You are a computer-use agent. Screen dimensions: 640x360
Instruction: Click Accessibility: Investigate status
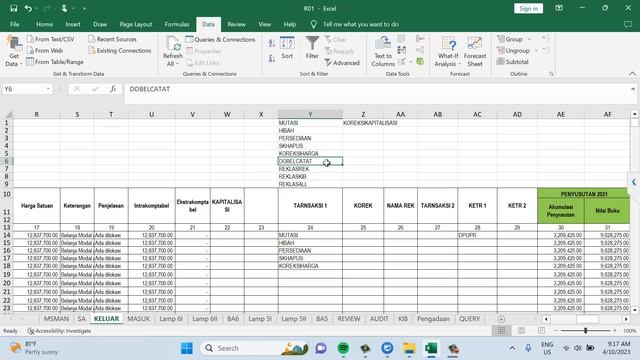click(59, 331)
